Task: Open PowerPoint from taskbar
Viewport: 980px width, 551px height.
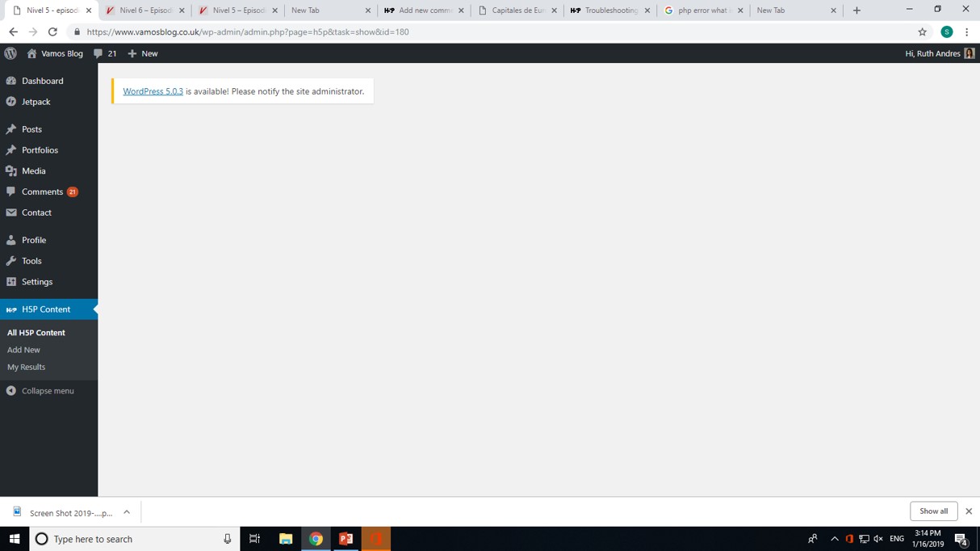Action: point(346,539)
